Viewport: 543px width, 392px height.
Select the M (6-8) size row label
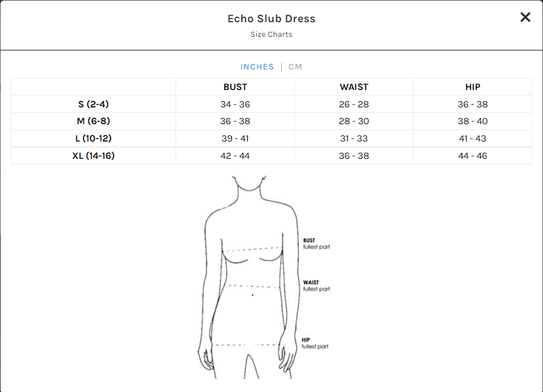point(93,121)
